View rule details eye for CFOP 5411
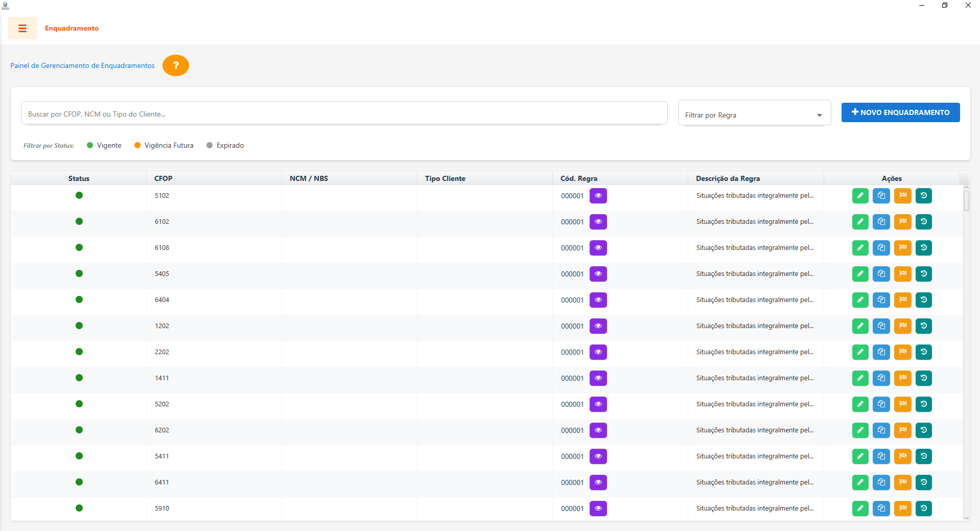This screenshot has width=980, height=531. [598, 456]
